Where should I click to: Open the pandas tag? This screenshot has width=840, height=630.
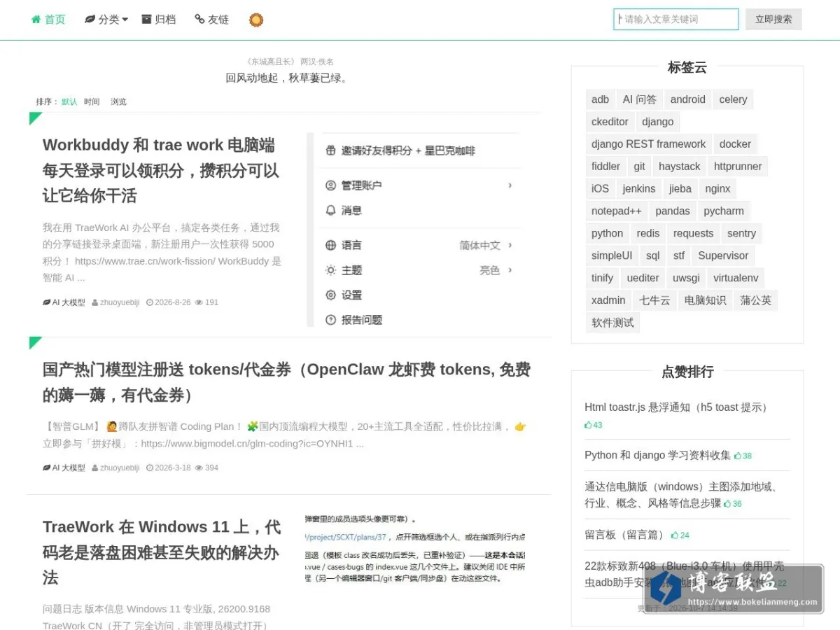673,211
